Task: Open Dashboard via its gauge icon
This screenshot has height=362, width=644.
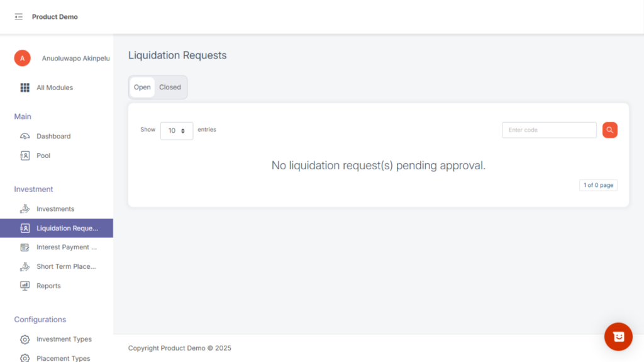Action: 25,136
